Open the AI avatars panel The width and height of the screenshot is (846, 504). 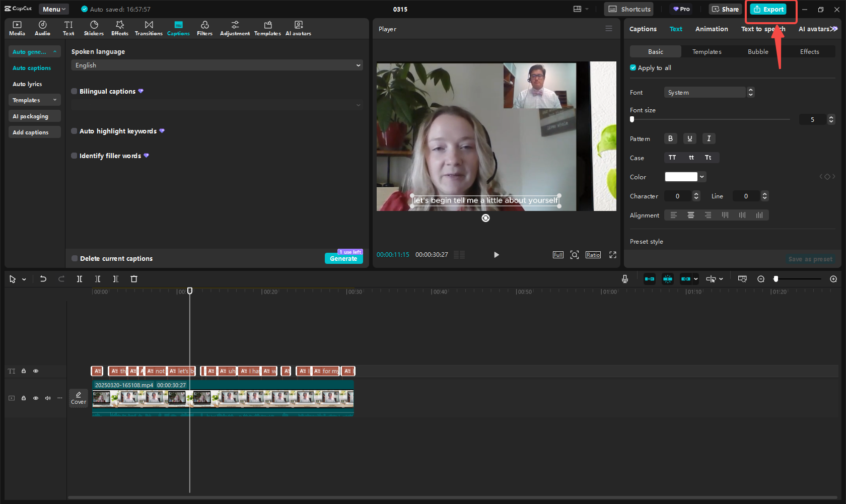coord(298,28)
